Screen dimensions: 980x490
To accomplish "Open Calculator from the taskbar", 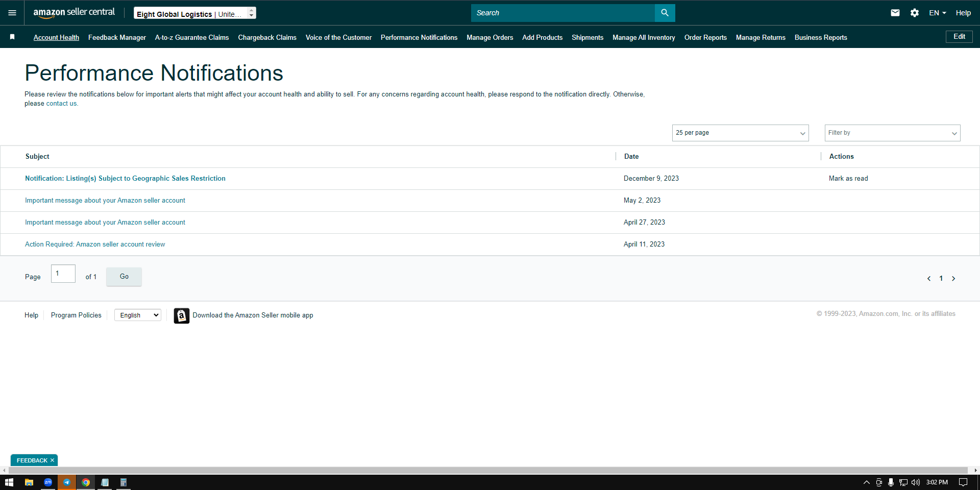I will click(x=123, y=482).
